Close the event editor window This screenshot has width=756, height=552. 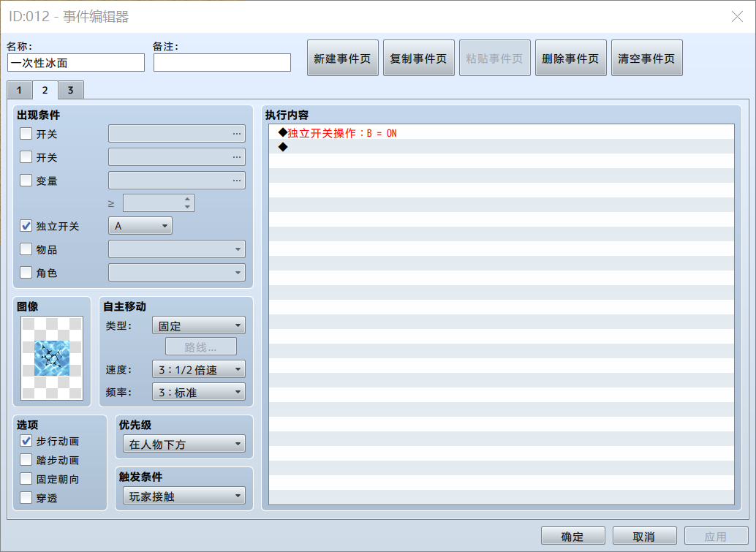tap(737, 17)
